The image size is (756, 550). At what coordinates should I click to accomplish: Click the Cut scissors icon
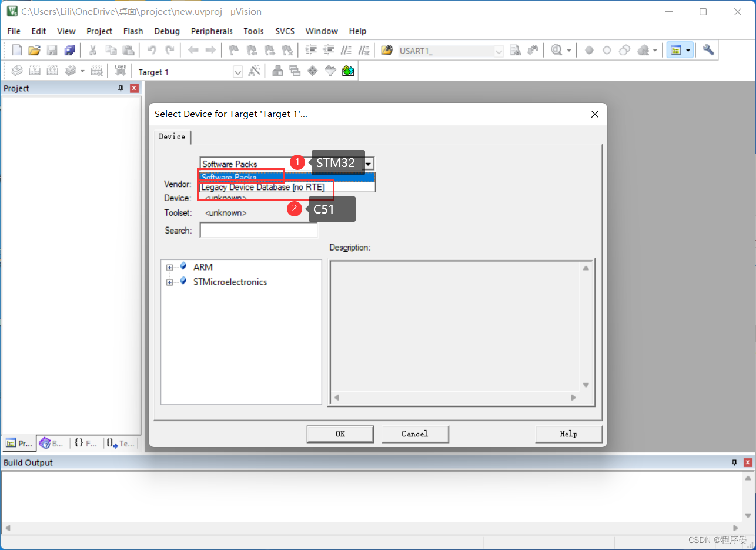coord(93,51)
